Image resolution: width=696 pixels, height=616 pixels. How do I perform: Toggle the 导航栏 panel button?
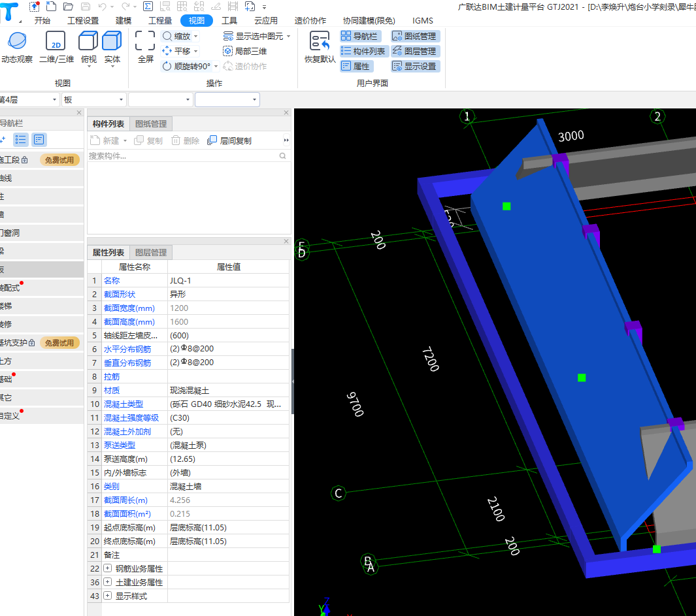360,37
